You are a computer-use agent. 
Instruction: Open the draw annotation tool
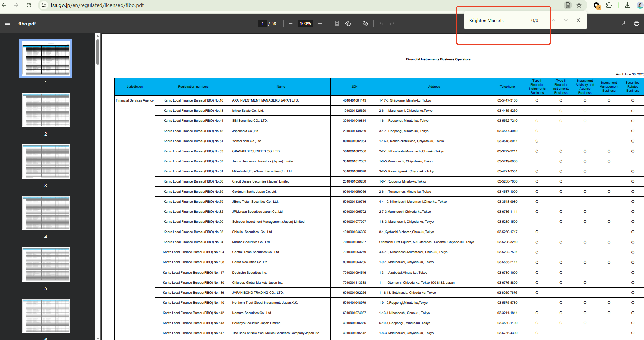pos(365,23)
